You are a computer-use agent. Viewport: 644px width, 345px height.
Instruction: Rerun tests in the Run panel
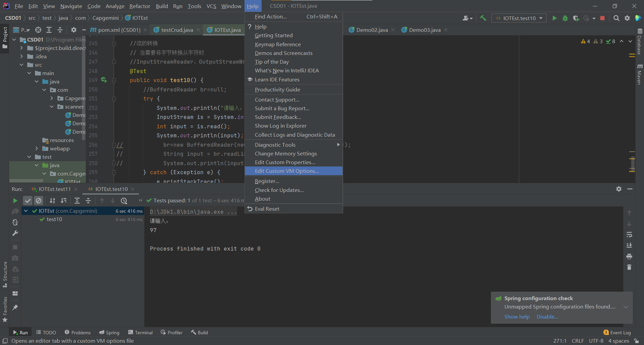point(15,201)
